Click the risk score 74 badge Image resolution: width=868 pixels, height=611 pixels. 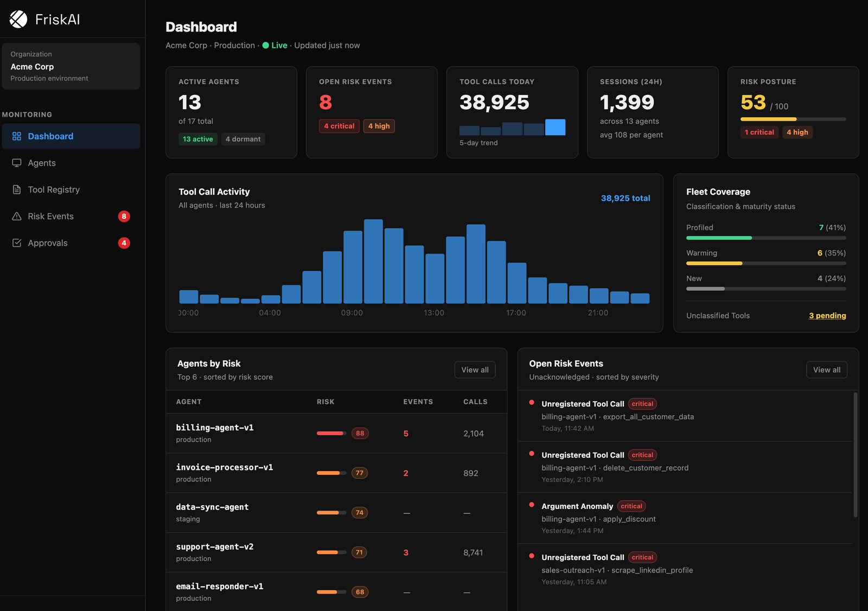360,513
